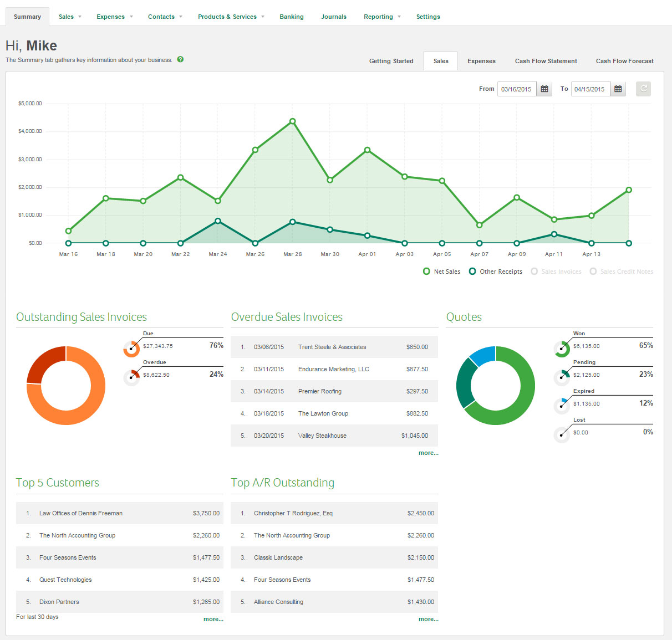Viewport: 672px width, 640px height.
Task: Open the Trent Steele & Associates invoice
Action: [x=332, y=347]
